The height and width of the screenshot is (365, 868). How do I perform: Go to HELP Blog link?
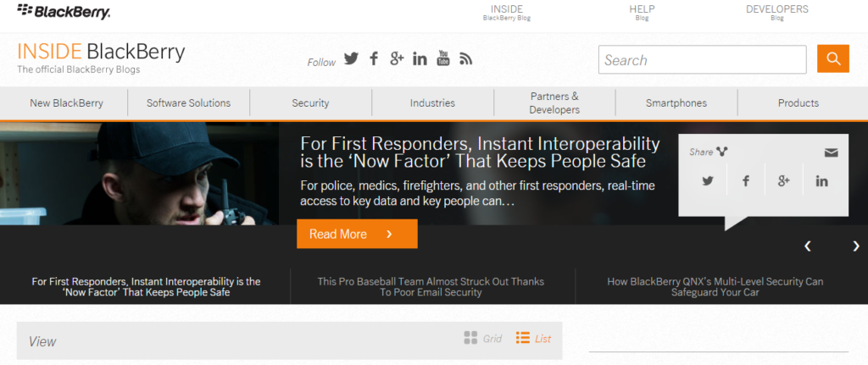(643, 12)
